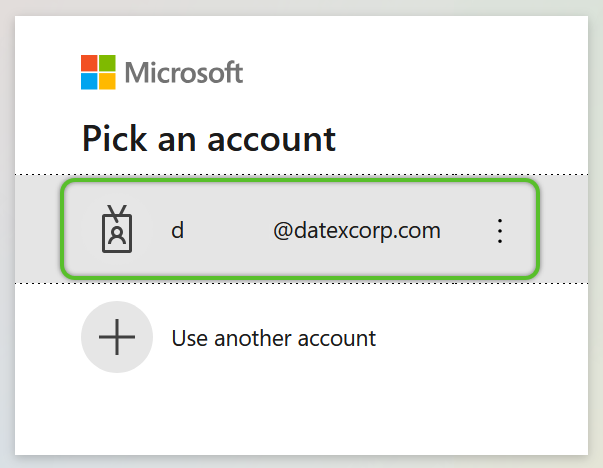Click empty space between d and @datexcorp.com
The height and width of the screenshot is (468, 603).
[229, 231]
